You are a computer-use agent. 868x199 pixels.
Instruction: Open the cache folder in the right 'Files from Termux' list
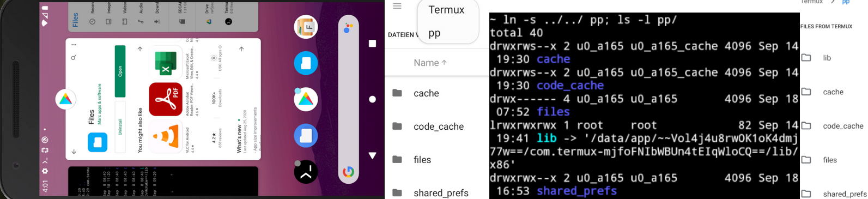pyautogui.click(x=834, y=92)
